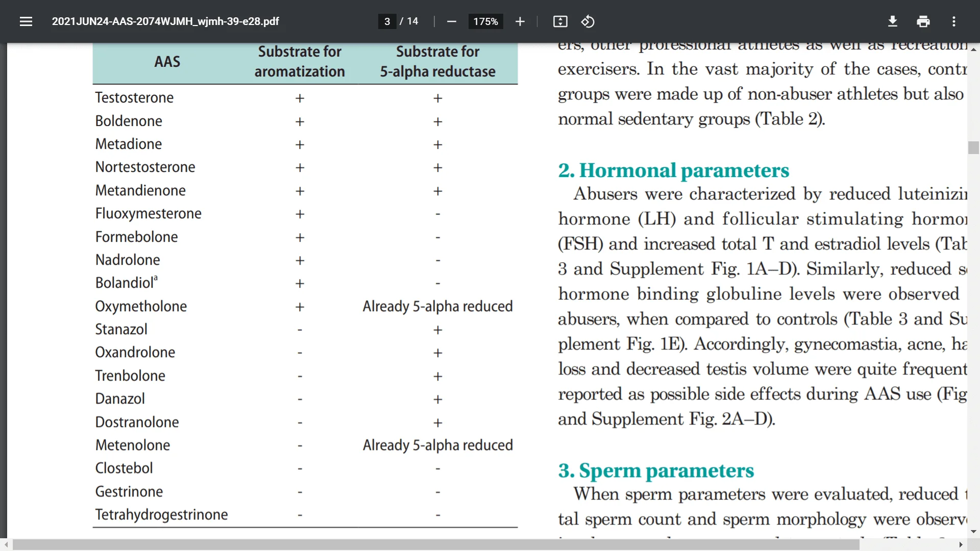
Task: Click the PDF file name title
Action: [x=165, y=21]
